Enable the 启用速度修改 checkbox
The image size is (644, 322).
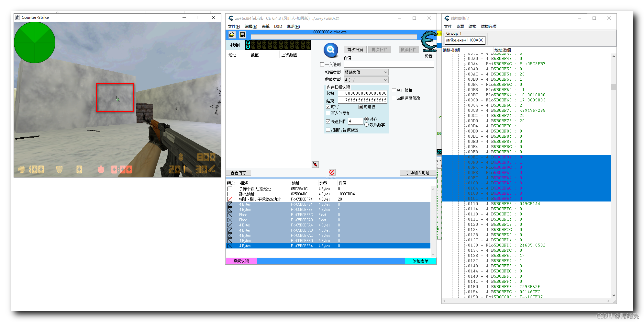tap(394, 98)
